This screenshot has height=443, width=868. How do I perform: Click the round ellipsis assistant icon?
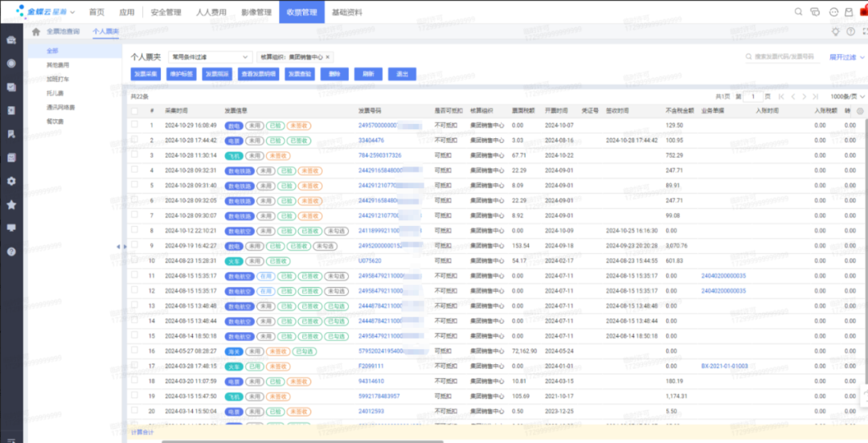[833, 11]
